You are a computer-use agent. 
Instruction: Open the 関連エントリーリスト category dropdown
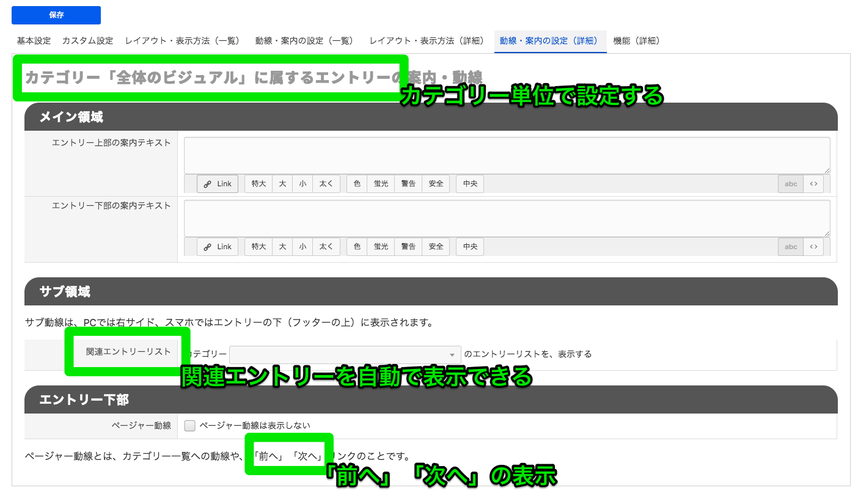coord(345,354)
